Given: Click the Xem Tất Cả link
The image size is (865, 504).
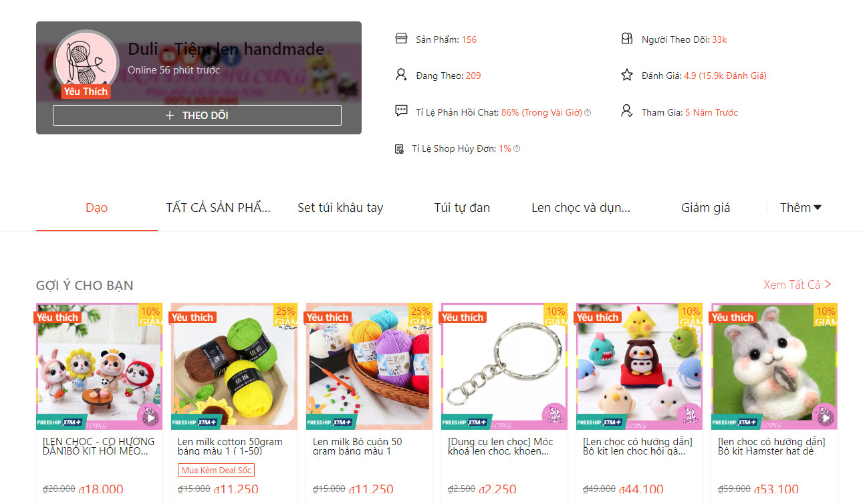Looking at the screenshot, I should point(797,285).
